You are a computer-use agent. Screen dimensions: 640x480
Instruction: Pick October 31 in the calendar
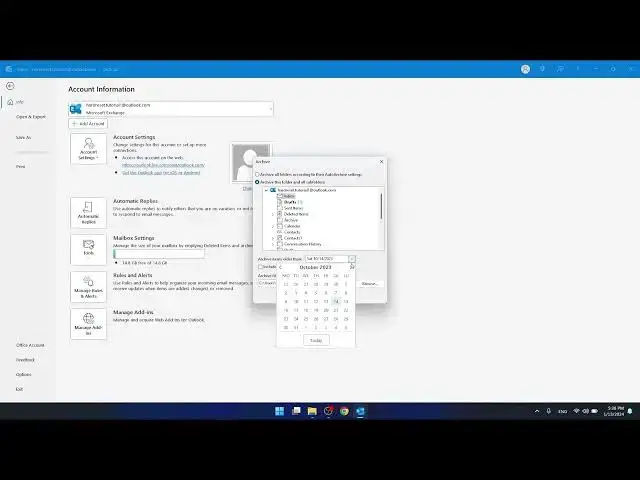tap(296, 327)
